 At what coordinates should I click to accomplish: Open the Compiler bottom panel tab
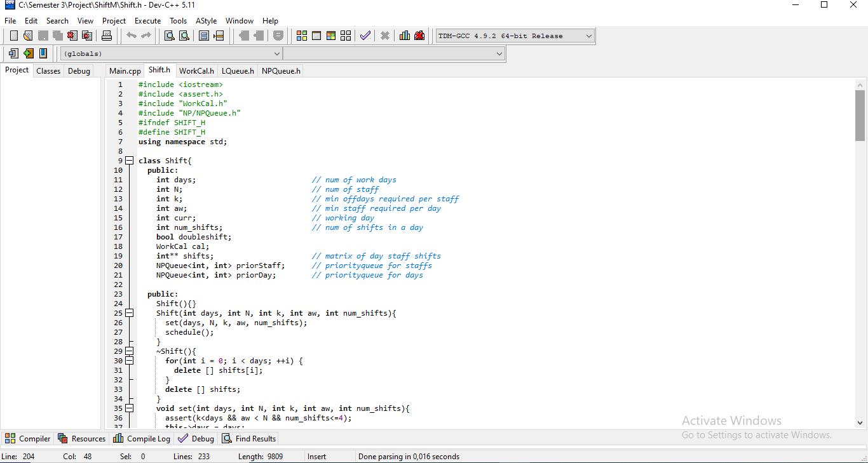tap(27, 438)
